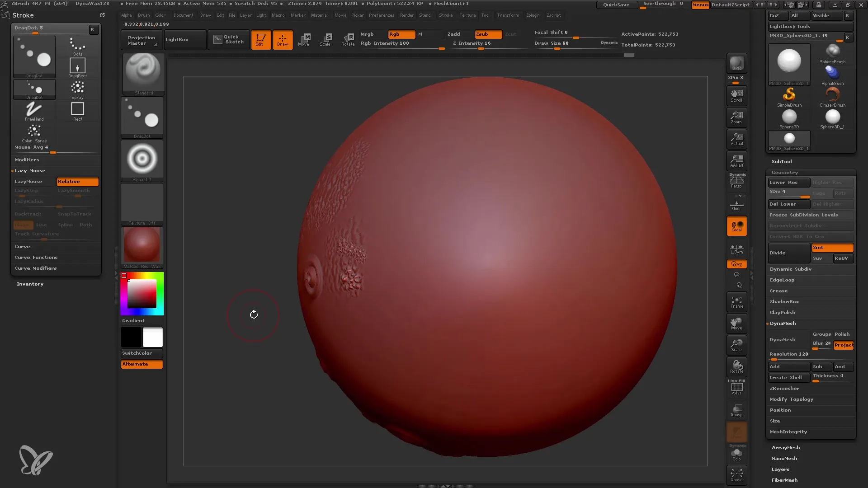The image size is (868, 488).
Task: Open LightBox browser
Action: pyautogui.click(x=185, y=40)
